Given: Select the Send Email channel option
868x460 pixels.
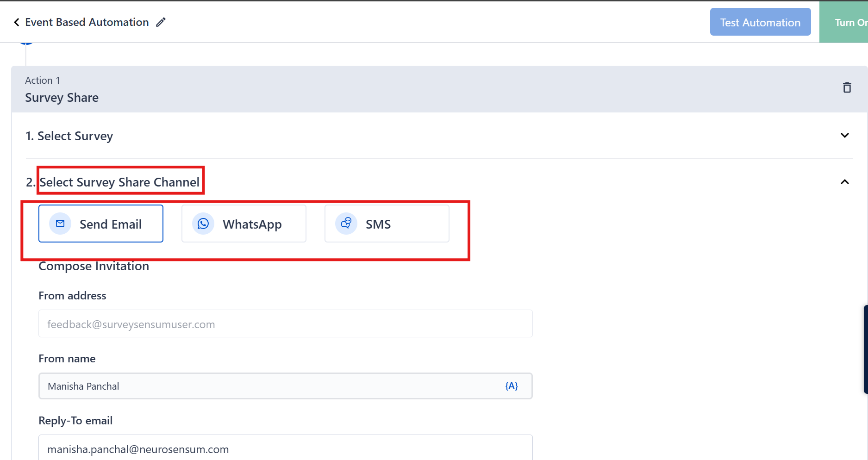Looking at the screenshot, I should point(101,224).
